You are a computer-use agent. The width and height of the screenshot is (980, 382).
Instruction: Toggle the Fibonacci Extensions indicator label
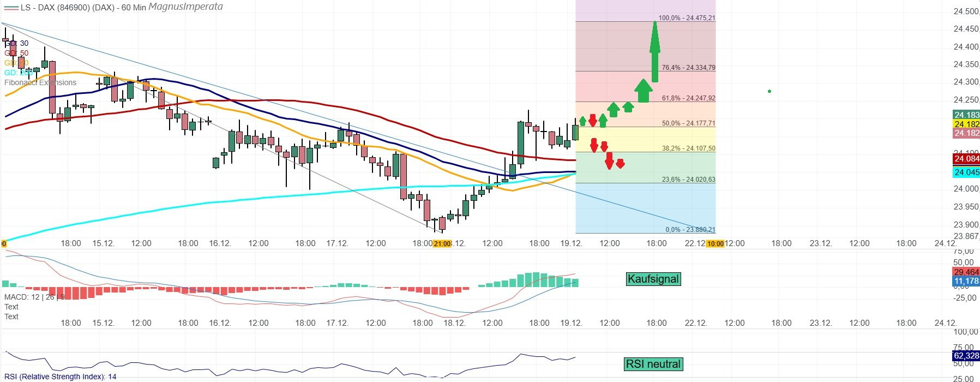40,82
